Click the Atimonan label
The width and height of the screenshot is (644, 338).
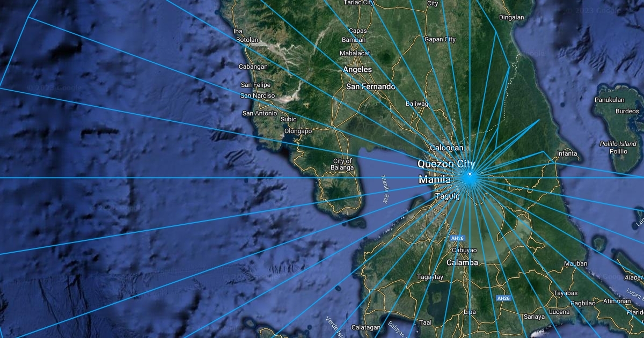click(616, 301)
